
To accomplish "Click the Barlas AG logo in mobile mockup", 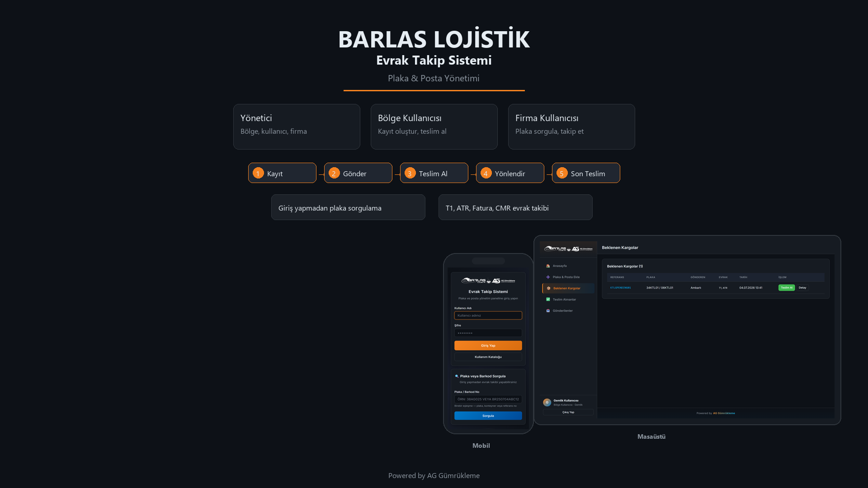I will (x=488, y=281).
